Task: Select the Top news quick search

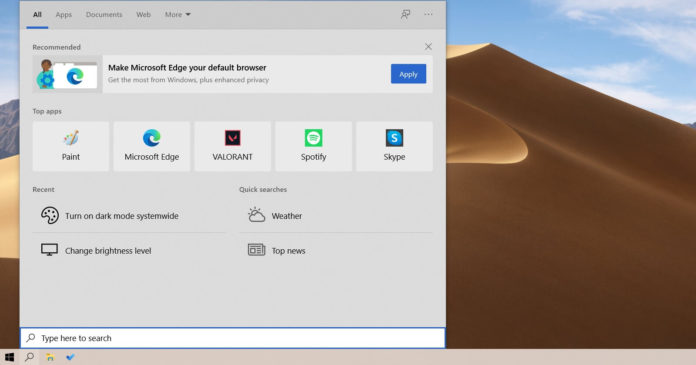Action: (336, 250)
